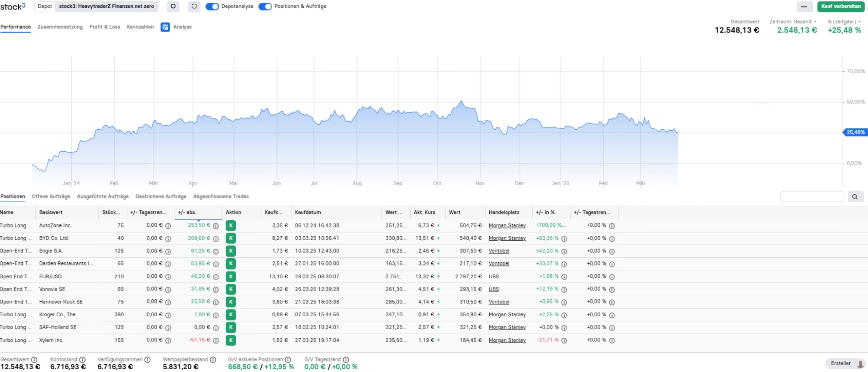
Task: Click green K action icon for AutoZone Inc.
Action: point(231,225)
